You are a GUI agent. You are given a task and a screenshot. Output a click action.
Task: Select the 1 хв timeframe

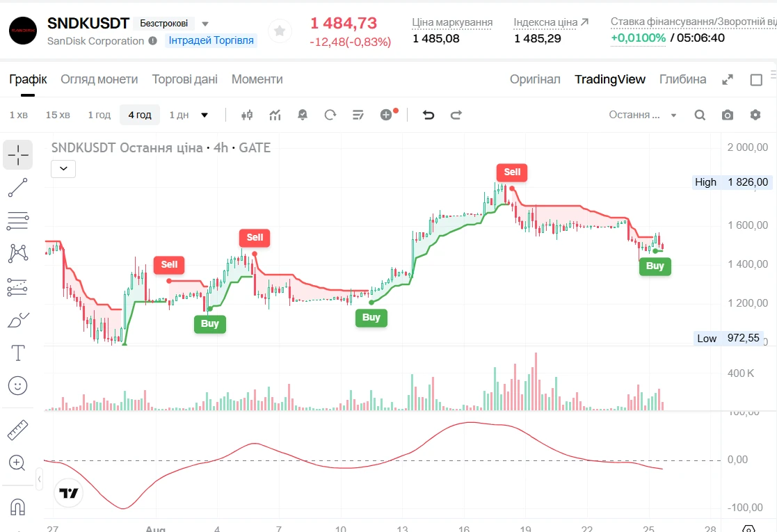pyautogui.click(x=19, y=115)
